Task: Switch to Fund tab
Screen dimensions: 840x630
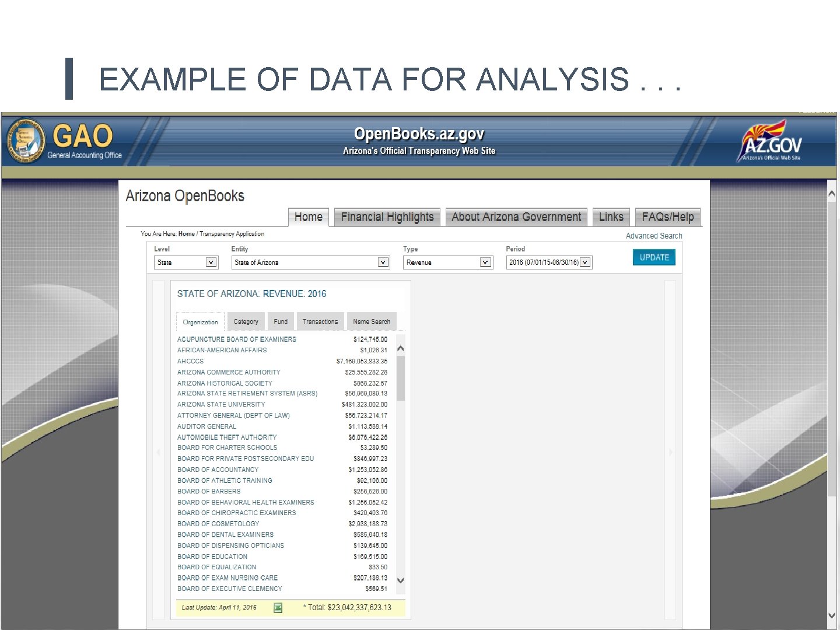Action: click(281, 321)
